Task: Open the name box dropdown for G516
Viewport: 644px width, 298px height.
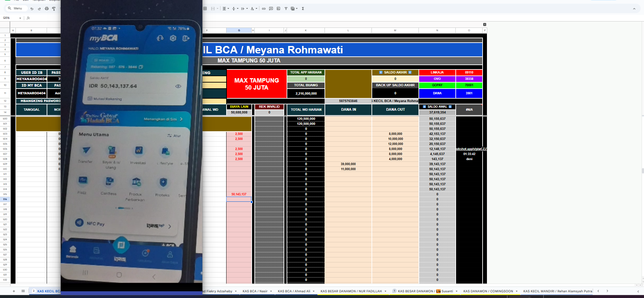Action: [x=20, y=18]
